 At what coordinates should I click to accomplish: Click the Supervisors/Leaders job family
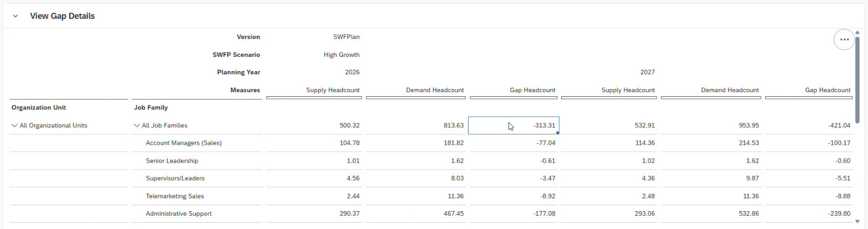coord(175,178)
